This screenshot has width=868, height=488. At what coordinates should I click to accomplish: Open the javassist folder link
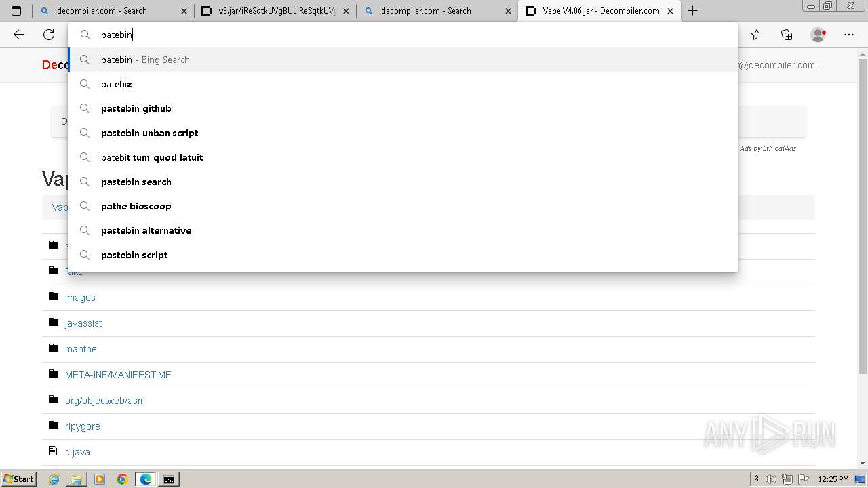83,323
